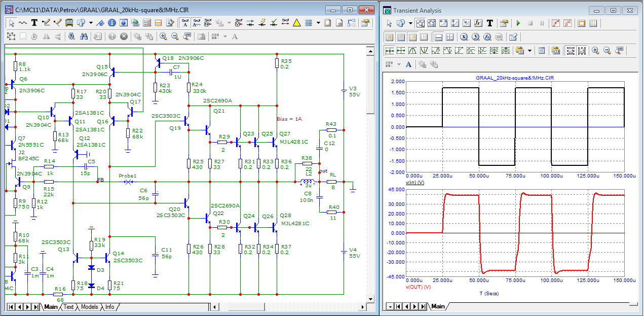The width and height of the screenshot is (644, 316).
Task: Click the X-axis scope magnifier icon
Action: pos(464,37)
